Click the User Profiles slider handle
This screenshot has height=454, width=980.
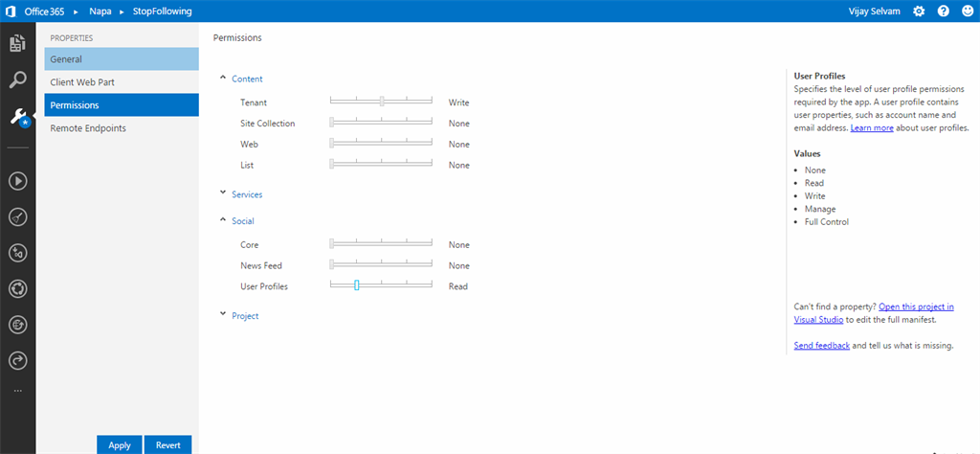click(x=356, y=285)
